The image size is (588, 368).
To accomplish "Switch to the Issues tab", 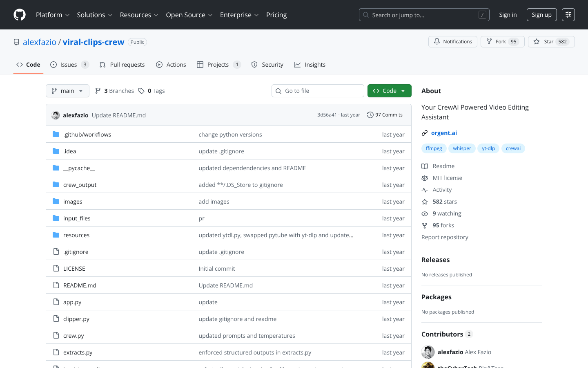I will click(x=69, y=65).
